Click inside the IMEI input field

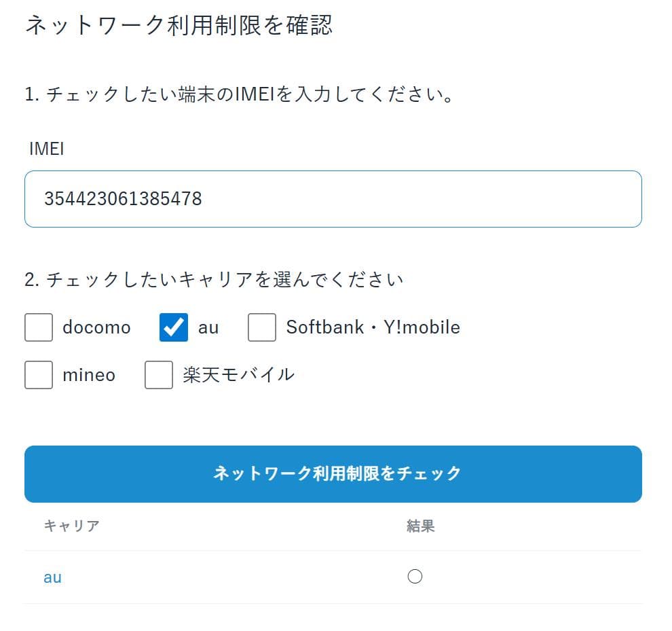pos(333,198)
